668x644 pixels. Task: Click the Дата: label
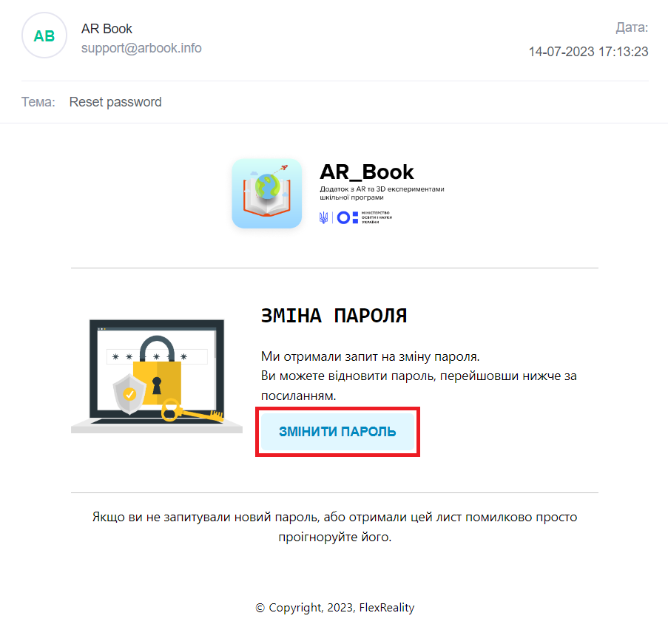coord(632,27)
